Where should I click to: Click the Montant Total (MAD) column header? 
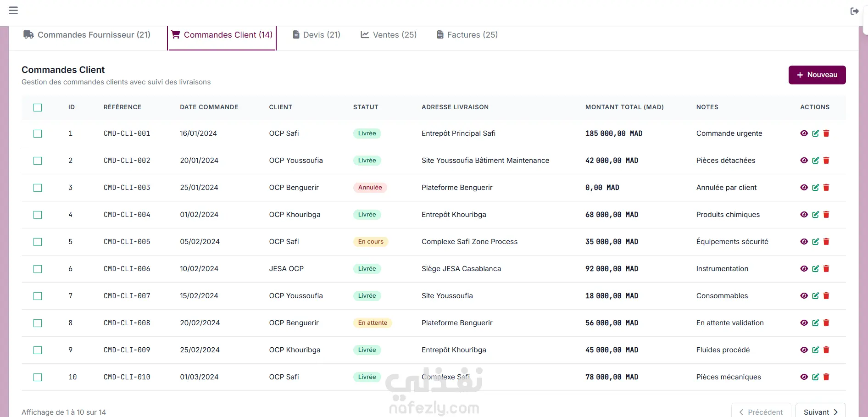click(x=624, y=107)
